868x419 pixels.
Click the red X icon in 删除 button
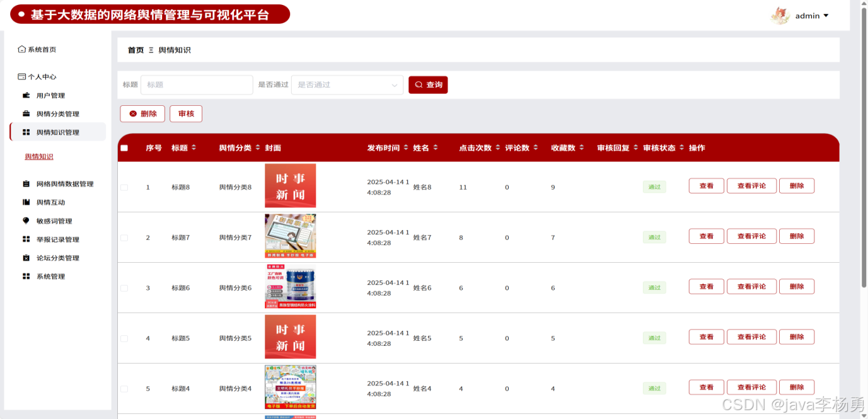coord(133,114)
